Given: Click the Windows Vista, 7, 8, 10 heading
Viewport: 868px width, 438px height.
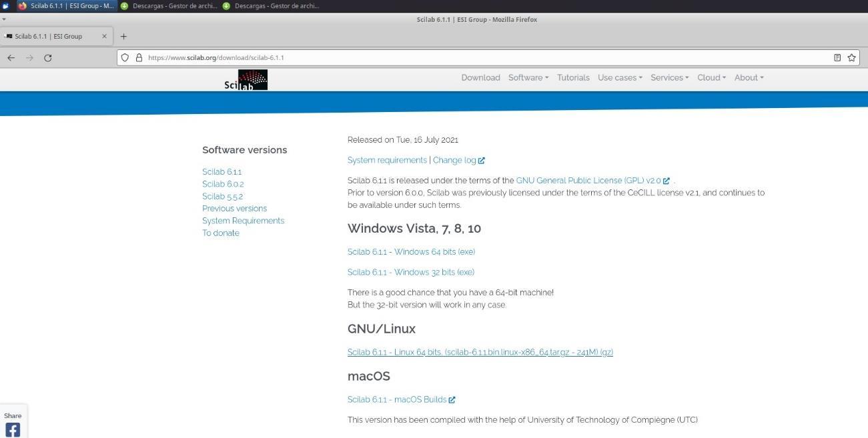Looking at the screenshot, I should pyautogui.click(x=414, y=229).
